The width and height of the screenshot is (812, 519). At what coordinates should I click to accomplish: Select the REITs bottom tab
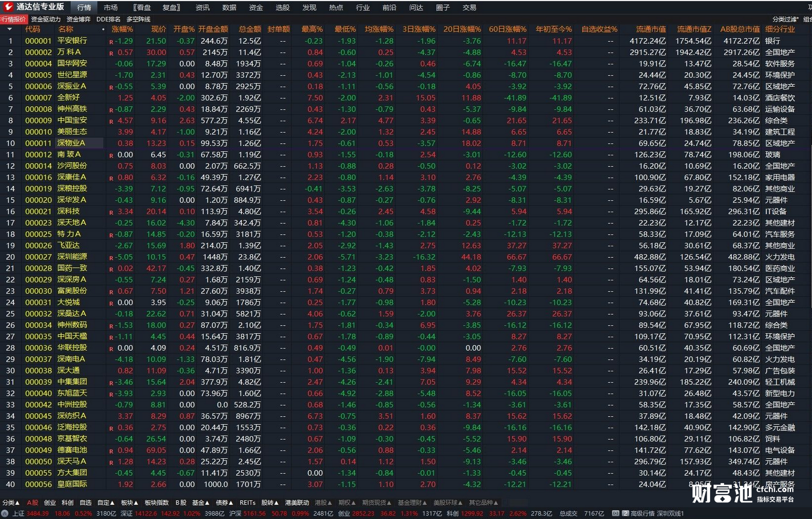click(247, 503)
